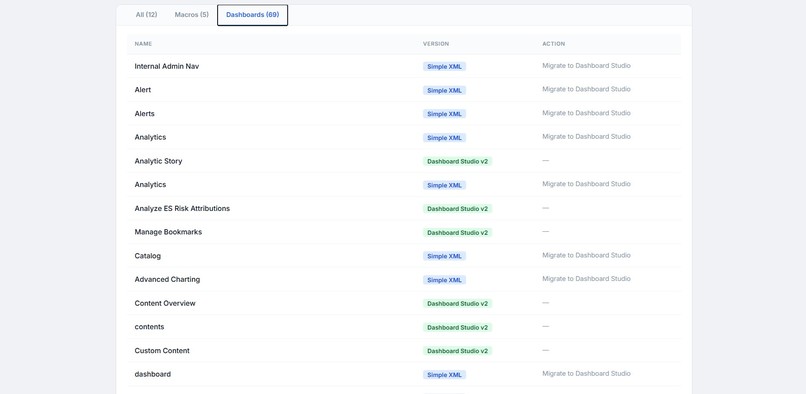Migrate Advanced Charting to Dashboard Studio
The width and height of the screenshot is (806, 394).
(586, 279)
